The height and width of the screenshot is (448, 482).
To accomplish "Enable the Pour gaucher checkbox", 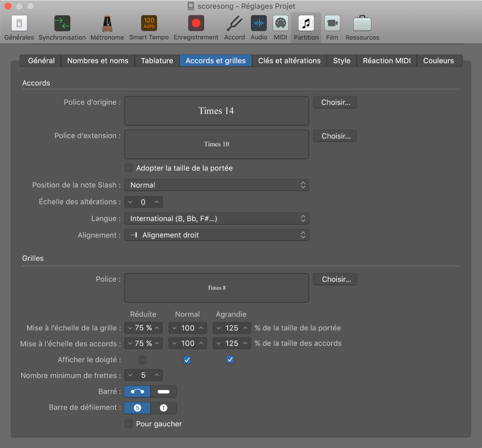I will pyautogui.click(x=129, y=424).
